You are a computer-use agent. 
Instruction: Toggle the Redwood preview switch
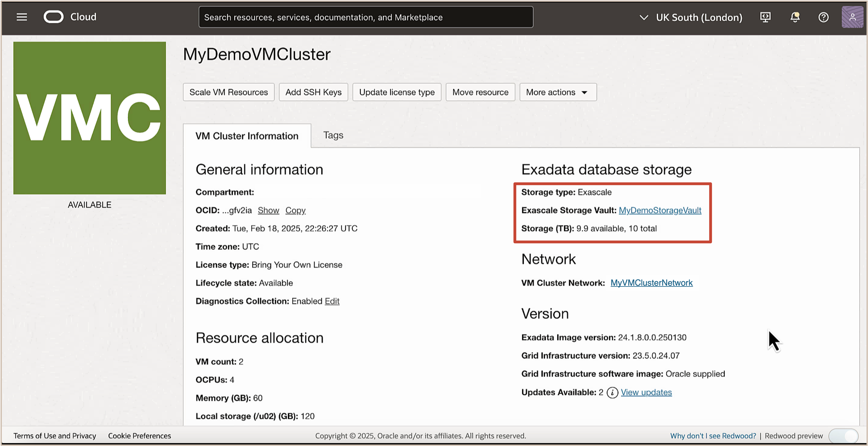click(x=843, y=436)
